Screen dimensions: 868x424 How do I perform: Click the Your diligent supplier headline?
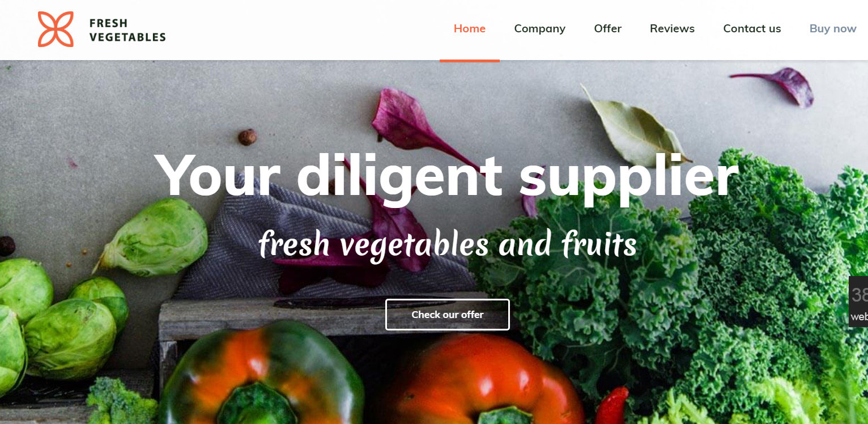pos(446,177)
